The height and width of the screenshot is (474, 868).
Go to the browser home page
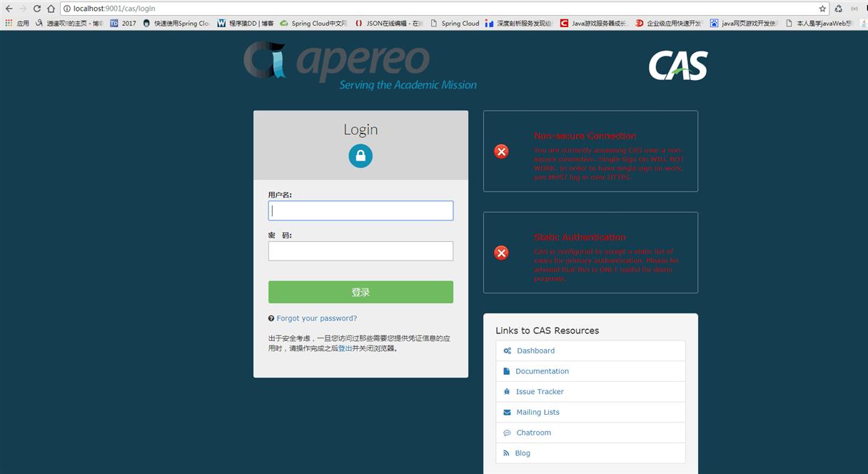[51, 9]
